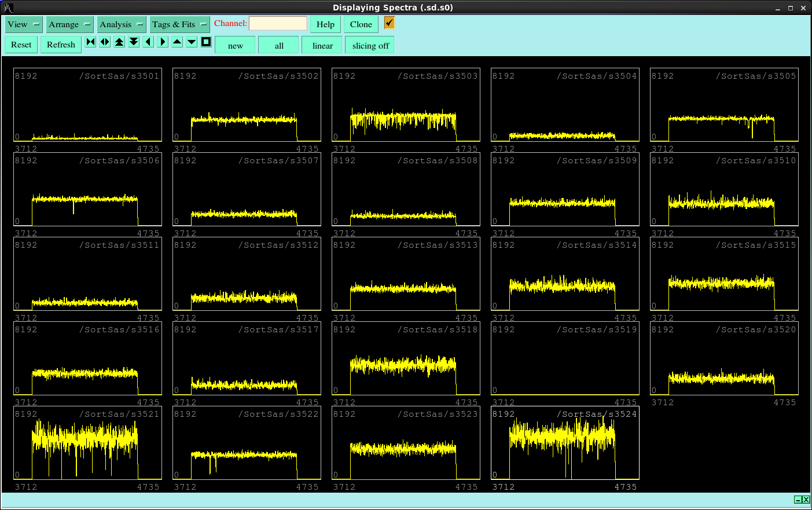Viewport: 812px width, 510px height.
Task: Click the Reset button
Action: 21,45
